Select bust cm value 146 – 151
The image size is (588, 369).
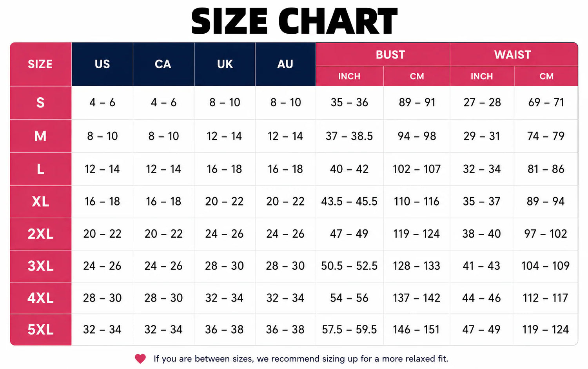tap(417, 330)
